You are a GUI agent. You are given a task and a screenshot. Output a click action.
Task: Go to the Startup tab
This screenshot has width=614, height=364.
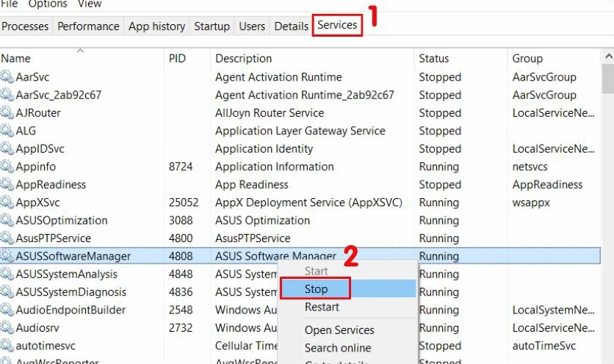(212, 26)
